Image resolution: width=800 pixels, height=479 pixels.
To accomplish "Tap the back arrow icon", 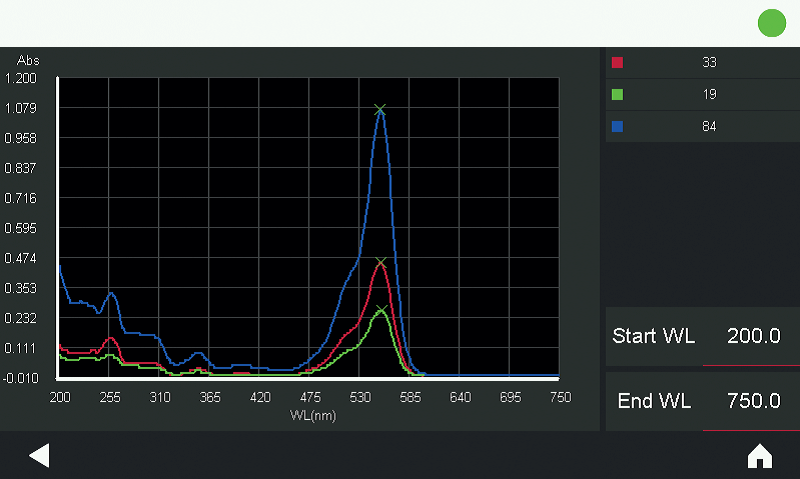I will coord(39,456).
